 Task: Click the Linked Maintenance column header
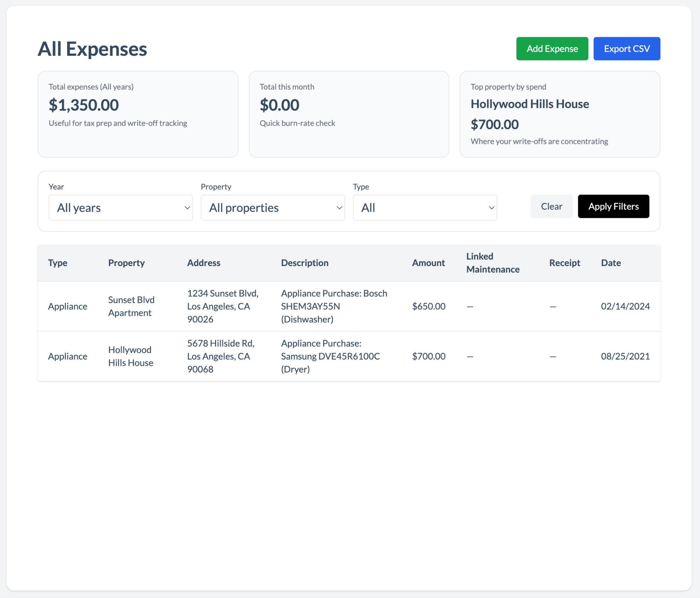click(x=492, y=263)
